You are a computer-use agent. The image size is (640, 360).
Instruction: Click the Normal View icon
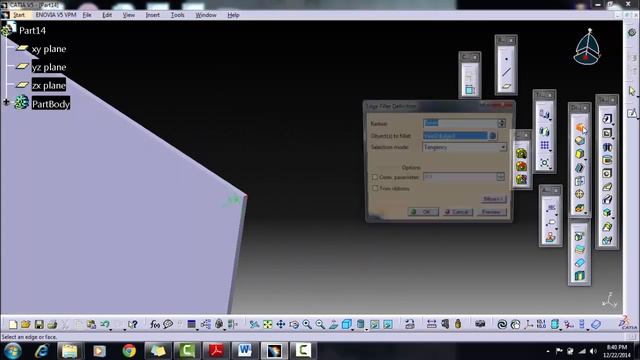click(333, 324)
